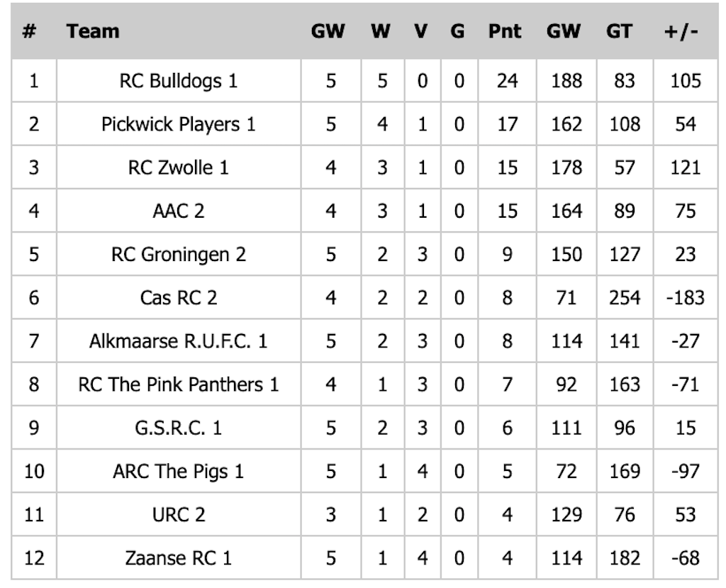This screenshot has height=588, width=726.
Task: Click the Pnt column header
Action: point(505,31)
